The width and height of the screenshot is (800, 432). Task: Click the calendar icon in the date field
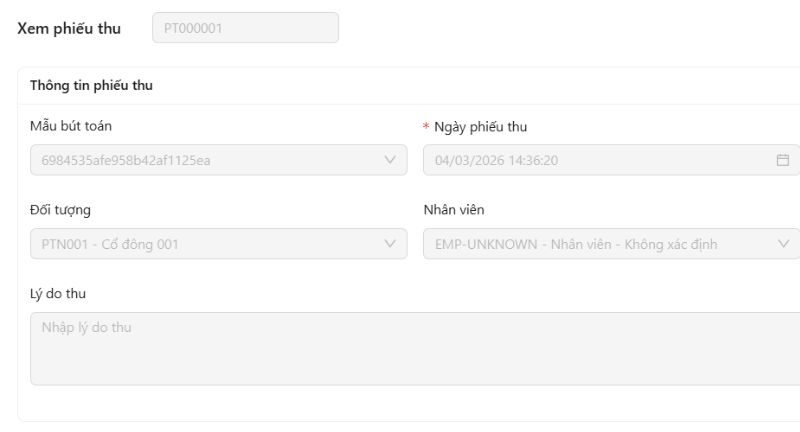783,160
